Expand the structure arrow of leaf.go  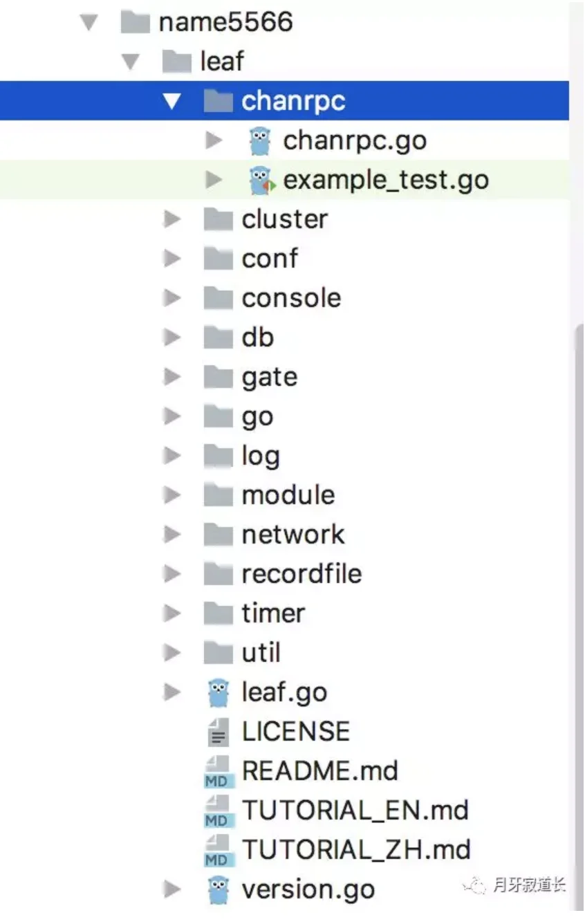tap(171, 693)
